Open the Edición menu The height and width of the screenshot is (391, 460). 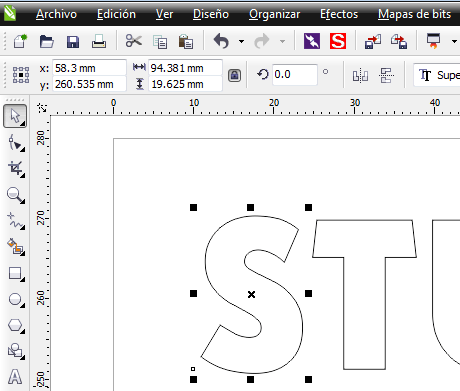pyautogui.click(x=116, y=14)
